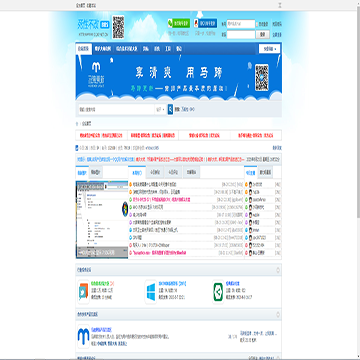Select the highlighted white home tab in navigation bar
The width and height of the screenshot is (360, 360).
(84, 49)
